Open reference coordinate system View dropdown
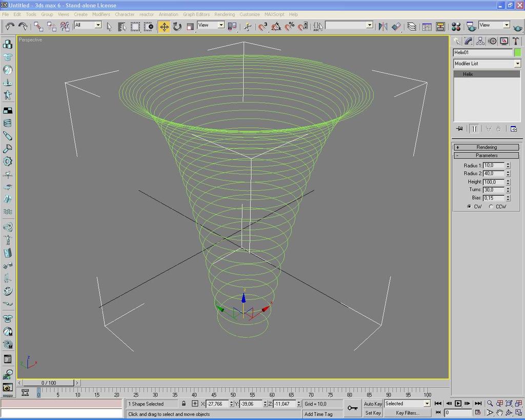The image size is (525, 420). click(221, 25)
